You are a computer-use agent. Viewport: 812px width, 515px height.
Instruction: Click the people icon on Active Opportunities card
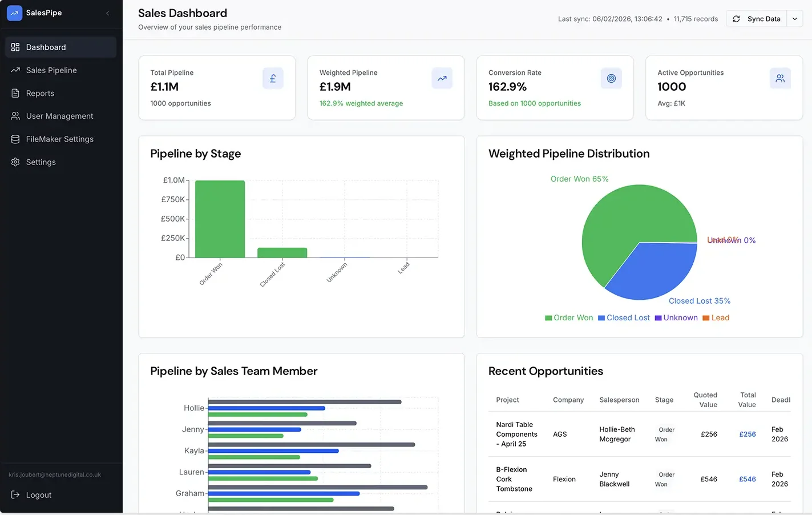pyautogui.click(x=780, y=79)
